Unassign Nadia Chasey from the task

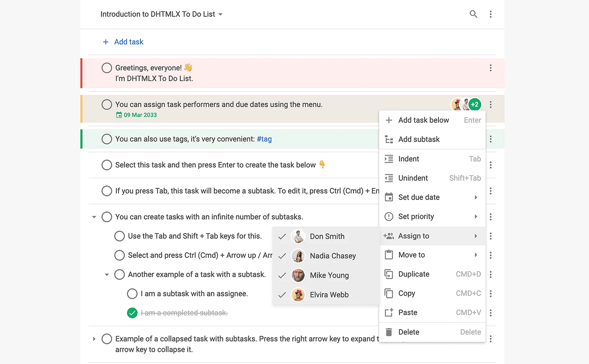click(x=326, y=256)
